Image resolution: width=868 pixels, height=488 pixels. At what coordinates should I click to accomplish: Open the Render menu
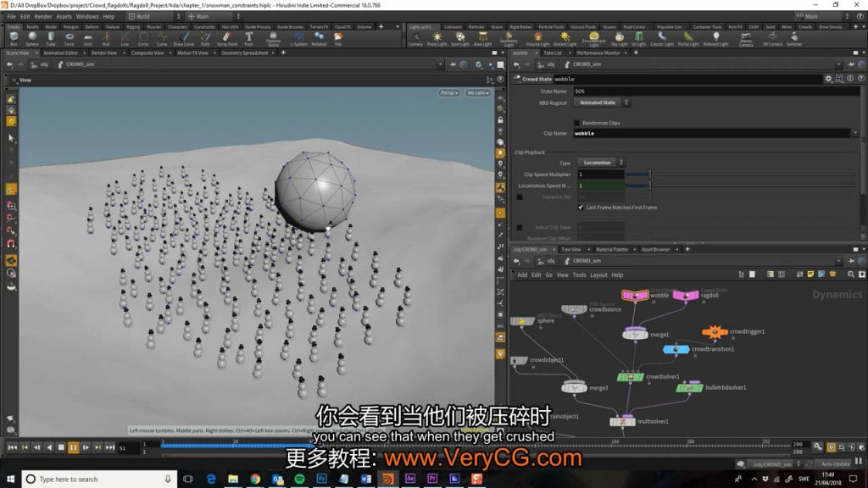click(42, 17)
